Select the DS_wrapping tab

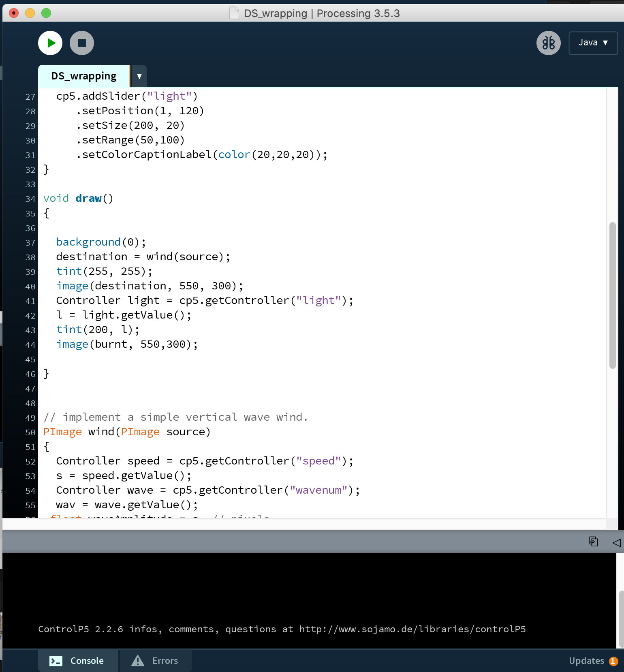84,76
